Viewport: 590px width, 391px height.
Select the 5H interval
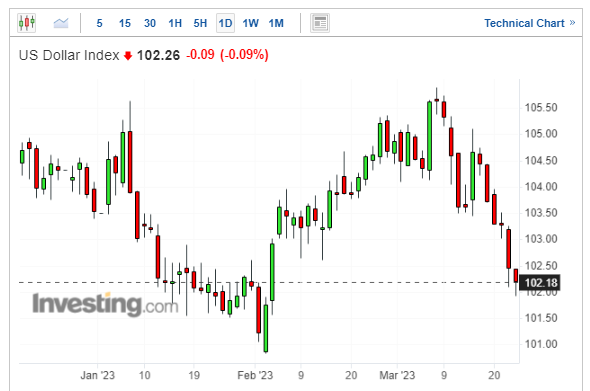pos(200,23)
